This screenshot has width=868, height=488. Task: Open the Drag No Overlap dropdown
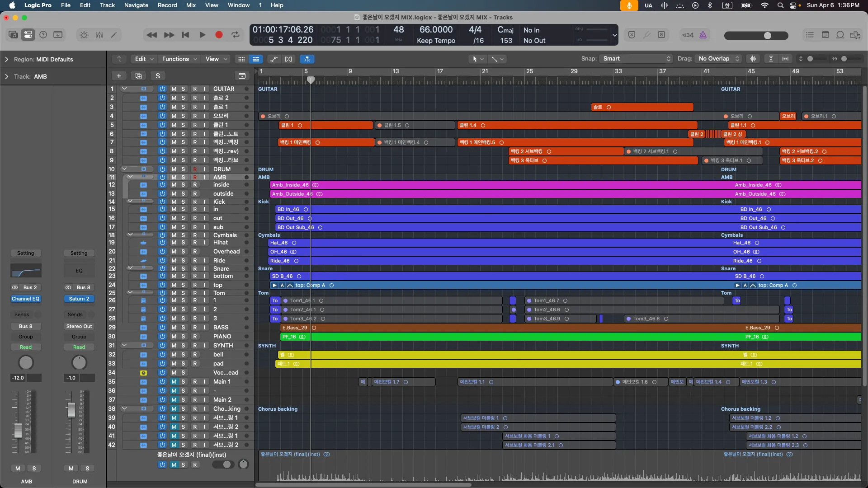719,59
